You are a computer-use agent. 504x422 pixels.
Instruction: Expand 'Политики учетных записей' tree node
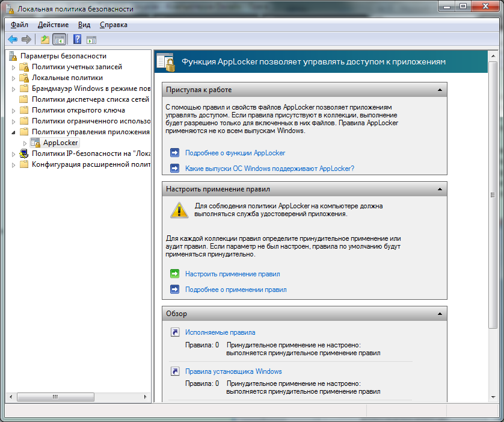(13, 67)
